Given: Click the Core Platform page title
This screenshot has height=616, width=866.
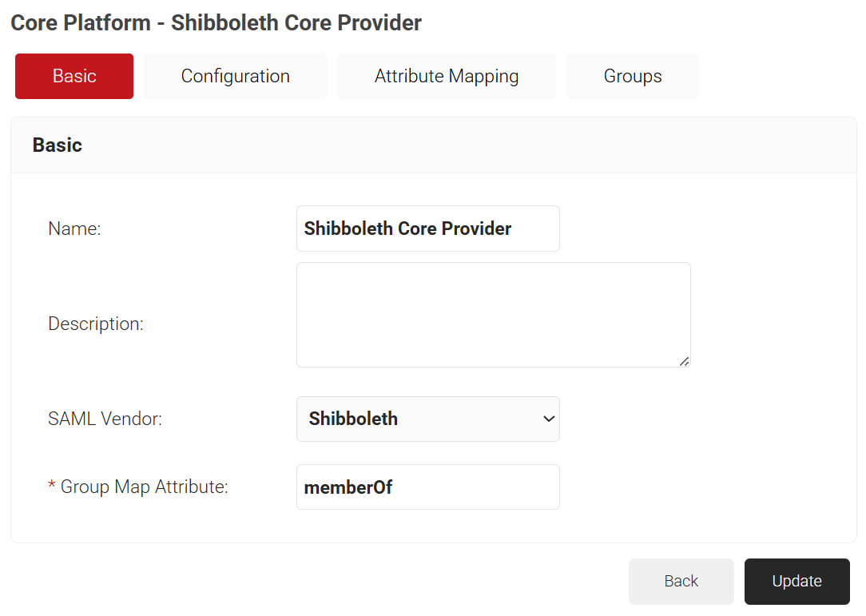Looking at the screenshot, I should pos(216,22).
